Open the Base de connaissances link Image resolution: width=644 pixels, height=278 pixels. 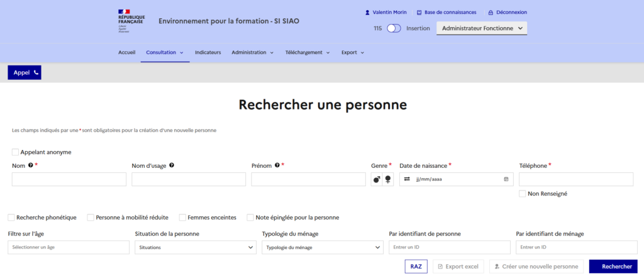(447, 13)
